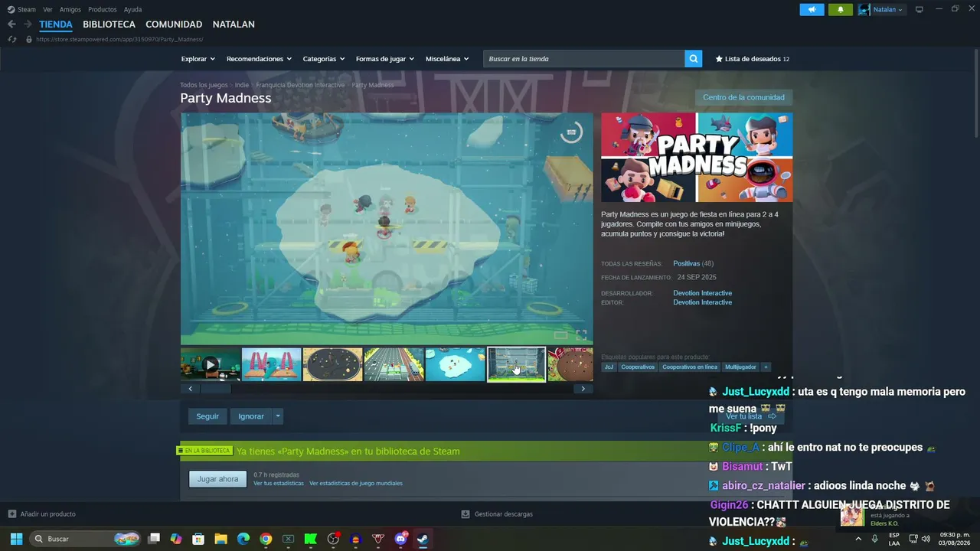Switch to Big Picture mode monitor icon
Image resolution: width=980 pixels, height=551 pixels.
919,9
